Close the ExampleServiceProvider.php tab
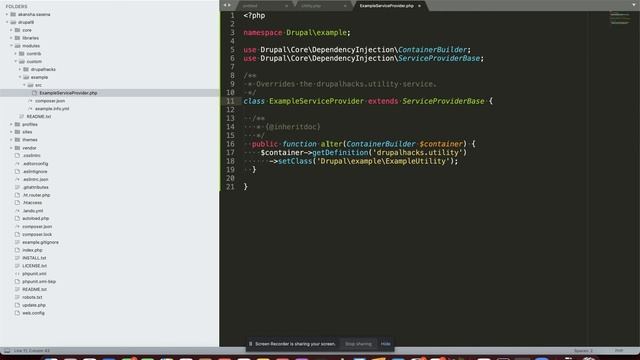The height and width of the screenshot is (360, 640). (419, 6)
